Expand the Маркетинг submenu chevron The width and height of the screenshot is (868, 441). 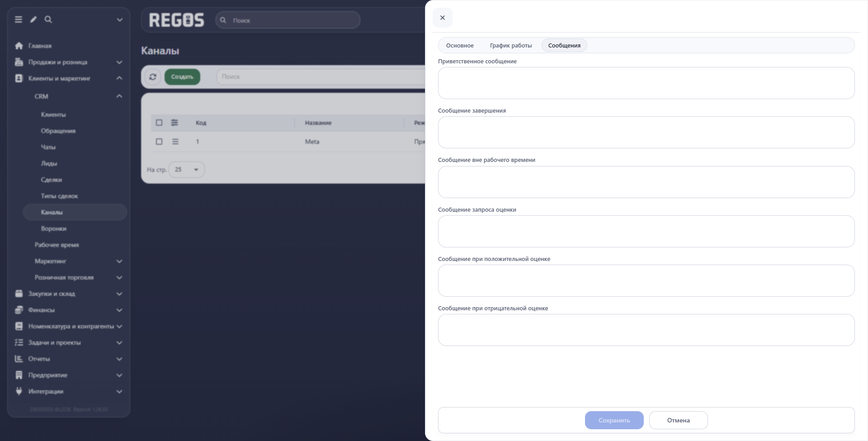119,261
